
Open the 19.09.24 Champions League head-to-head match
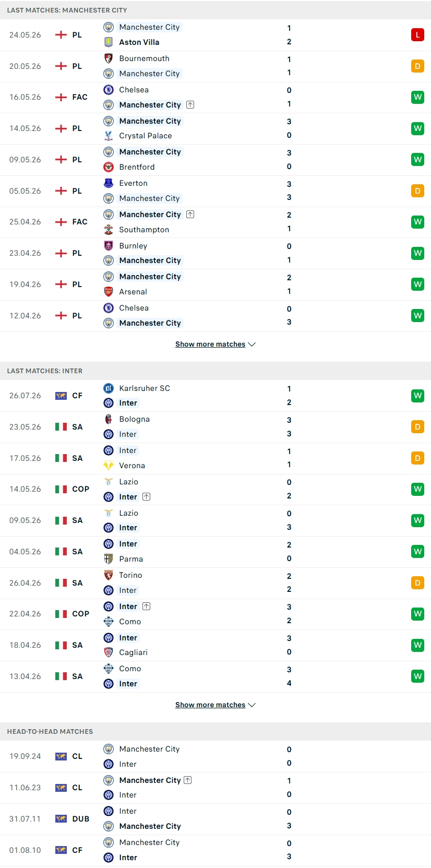tap(215, 756)
